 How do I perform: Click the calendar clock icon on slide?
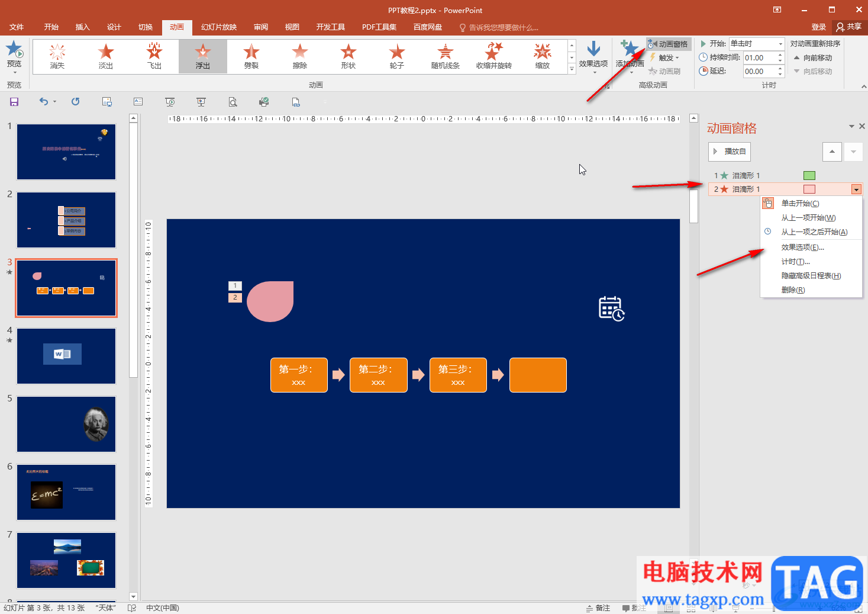(612, 308)
